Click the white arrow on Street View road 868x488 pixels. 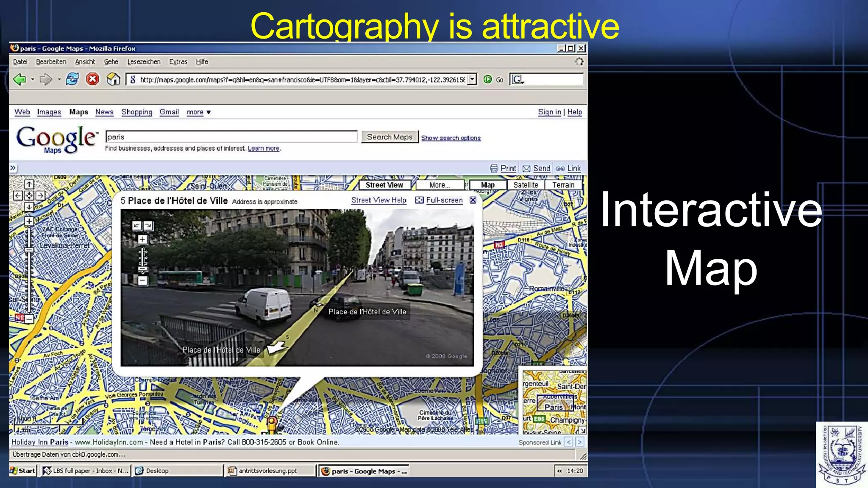277,347
